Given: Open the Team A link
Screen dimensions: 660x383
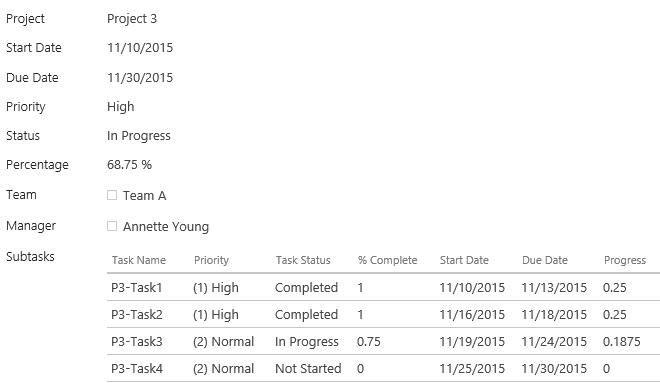Looking at the screenshot, I should [144, 196].
